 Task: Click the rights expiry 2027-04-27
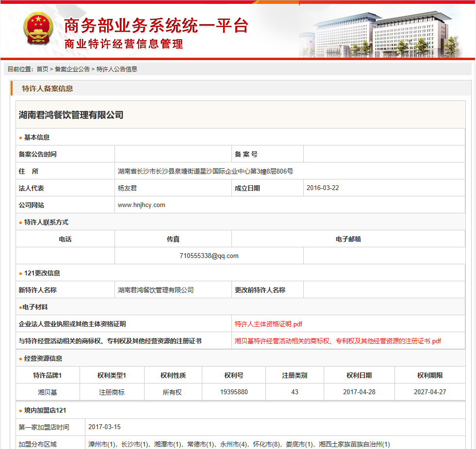coord(430,392)
